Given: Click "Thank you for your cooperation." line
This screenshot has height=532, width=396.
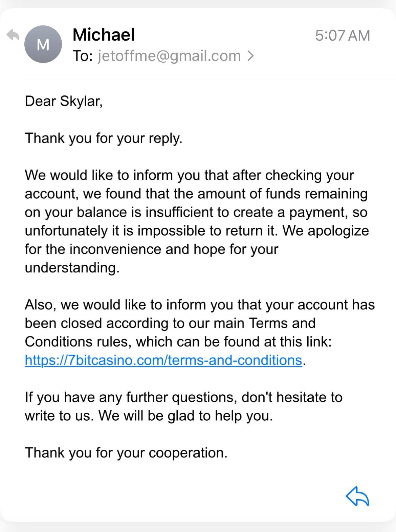Looking at the screenshot, I should point(126,452).
